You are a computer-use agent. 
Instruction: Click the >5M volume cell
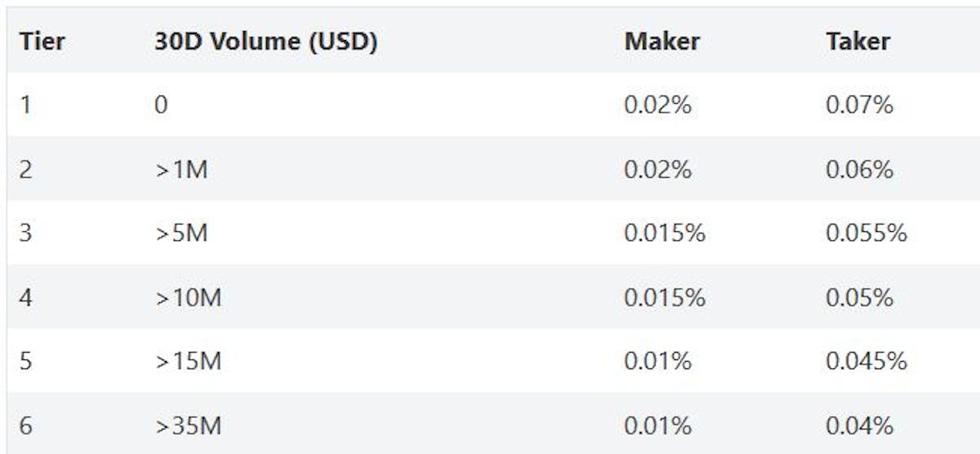pos(181,234)
